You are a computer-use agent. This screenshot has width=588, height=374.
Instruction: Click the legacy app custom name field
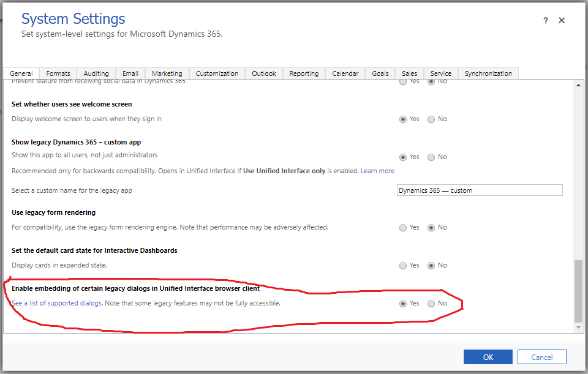480,190
